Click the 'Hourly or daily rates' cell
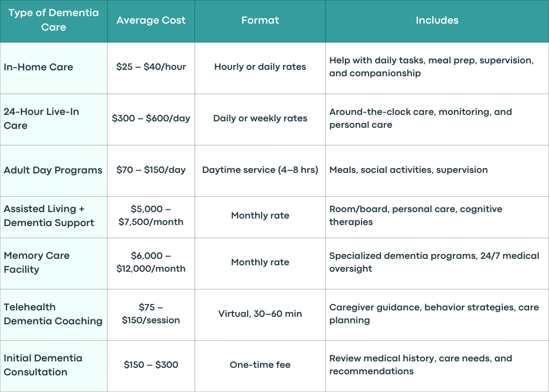 tap(260, 68)
